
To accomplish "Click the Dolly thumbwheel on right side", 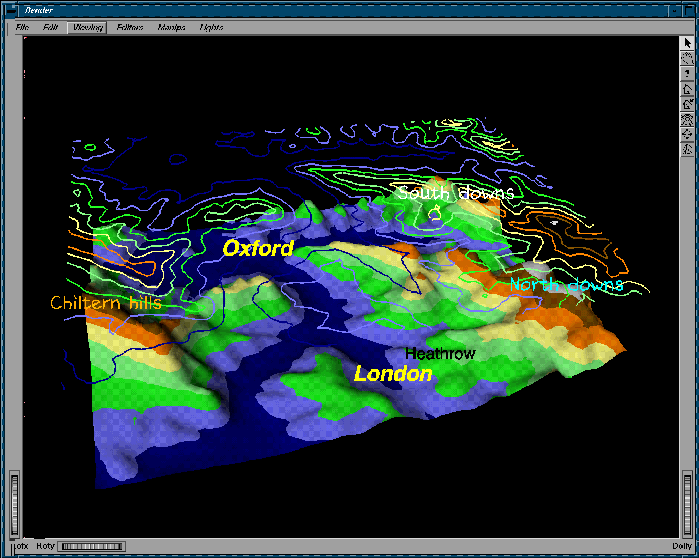I will 686,497.
